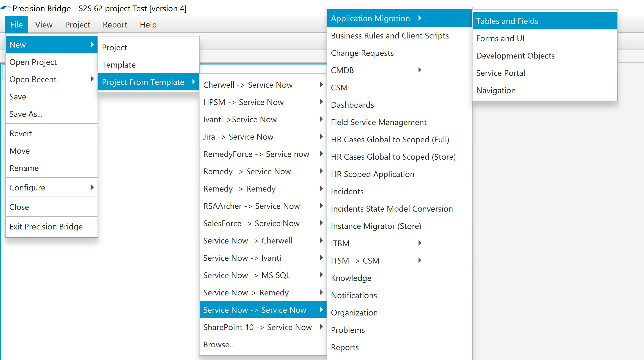The height and width of the screenshot is (360, 644).
Task: Choose Open Project from File menu
Action: coord(52,62)
